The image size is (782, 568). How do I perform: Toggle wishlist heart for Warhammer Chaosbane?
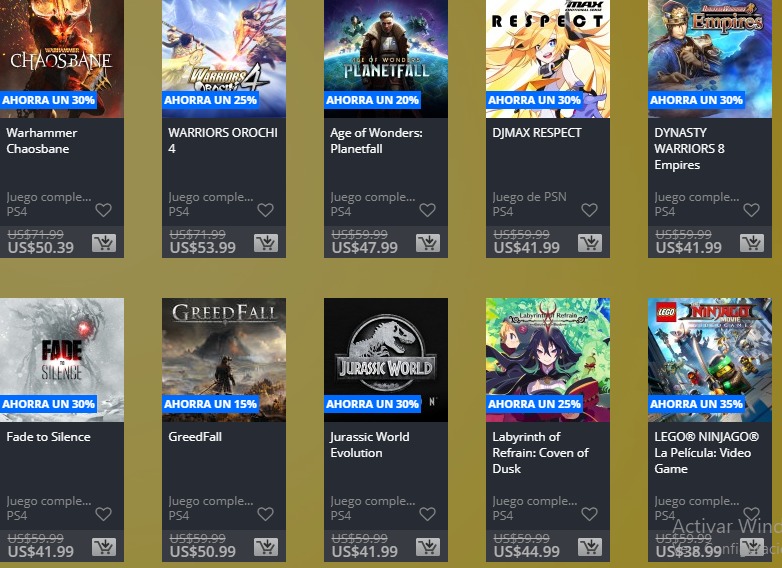pos(103,210)
